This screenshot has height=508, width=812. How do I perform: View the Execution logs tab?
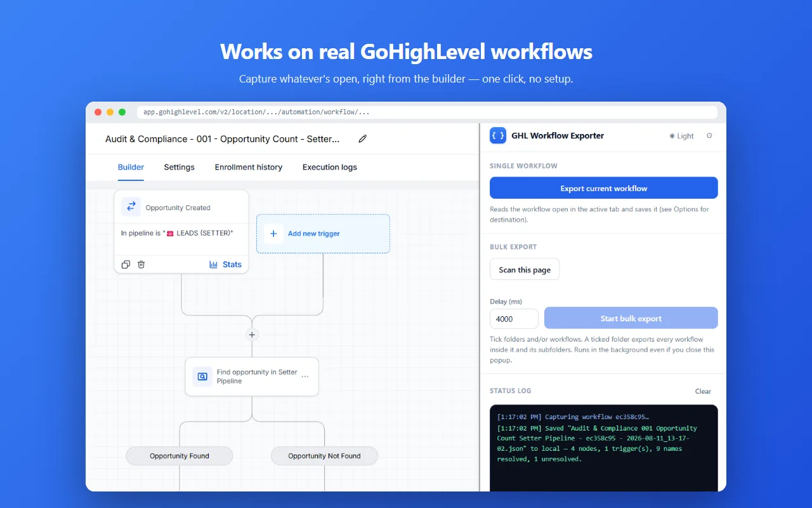tap(330, 167)
